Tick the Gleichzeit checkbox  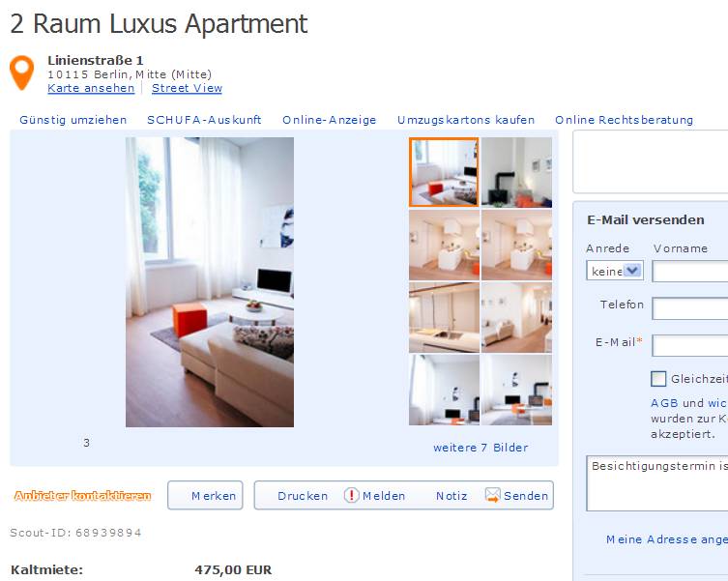click(658, 379)
